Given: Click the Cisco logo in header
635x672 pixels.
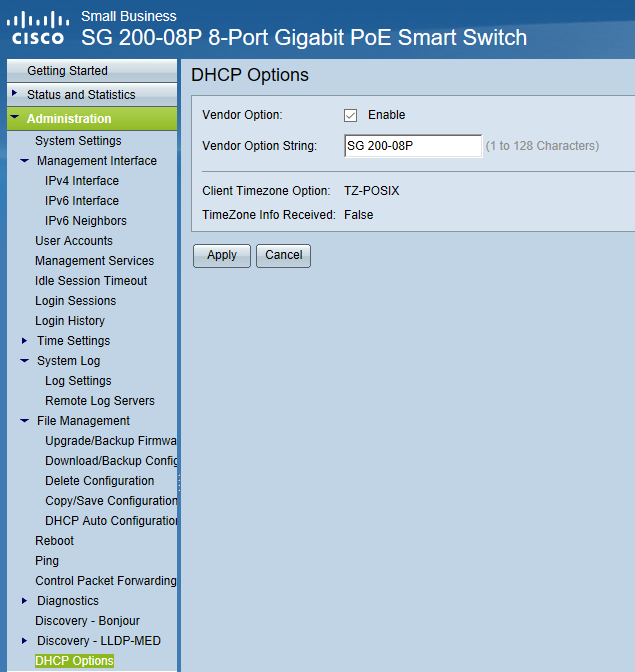Looking at the screenshot, I should tap(37, 28).
